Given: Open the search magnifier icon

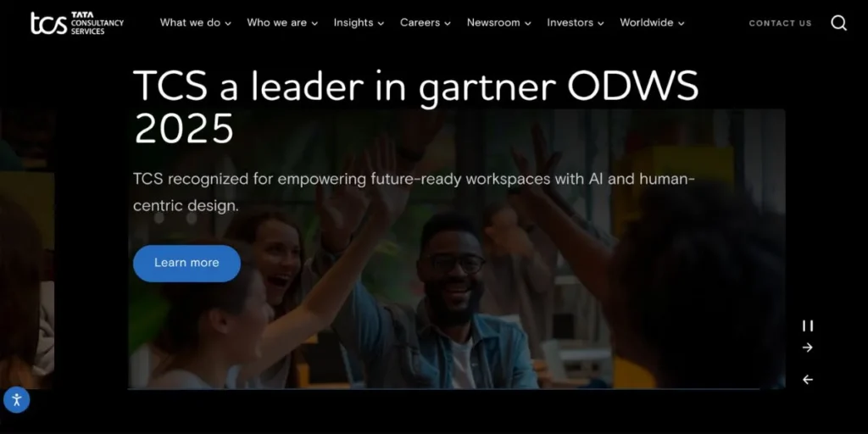Looking at the screenshot, I should point(838,23).
